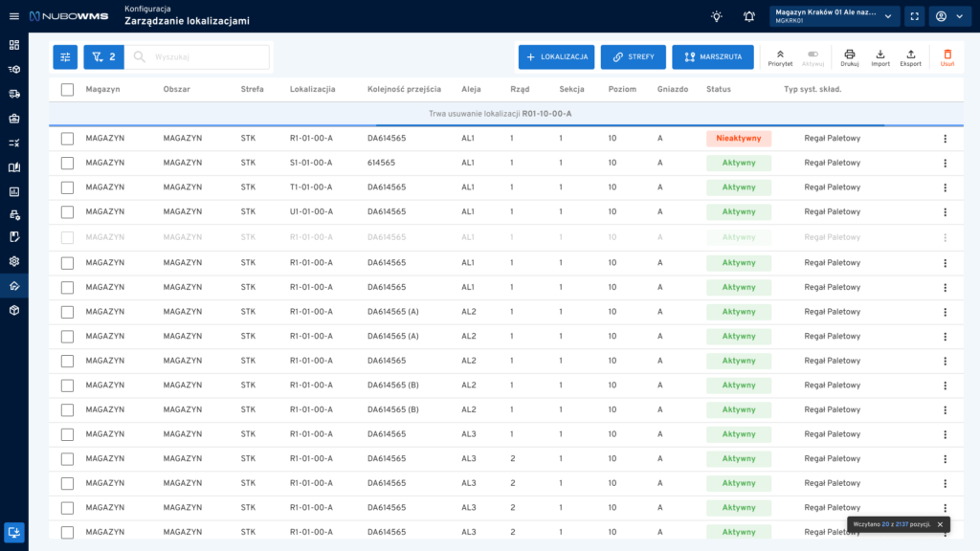Enter fullscreen mode using the top bar icon
The height and width of the screenshot is (551, 980).
[x=914, y=16]
